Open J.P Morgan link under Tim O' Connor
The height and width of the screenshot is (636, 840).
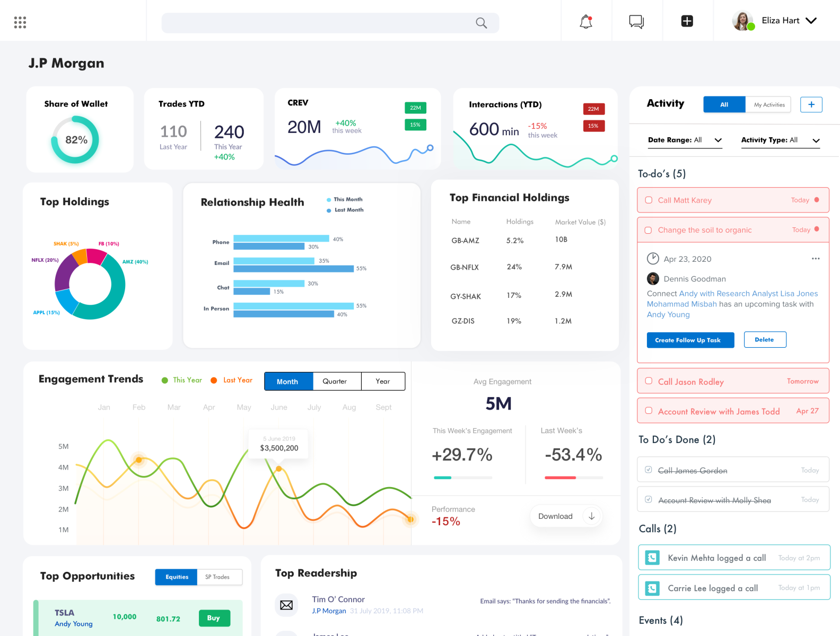[329, 611]
